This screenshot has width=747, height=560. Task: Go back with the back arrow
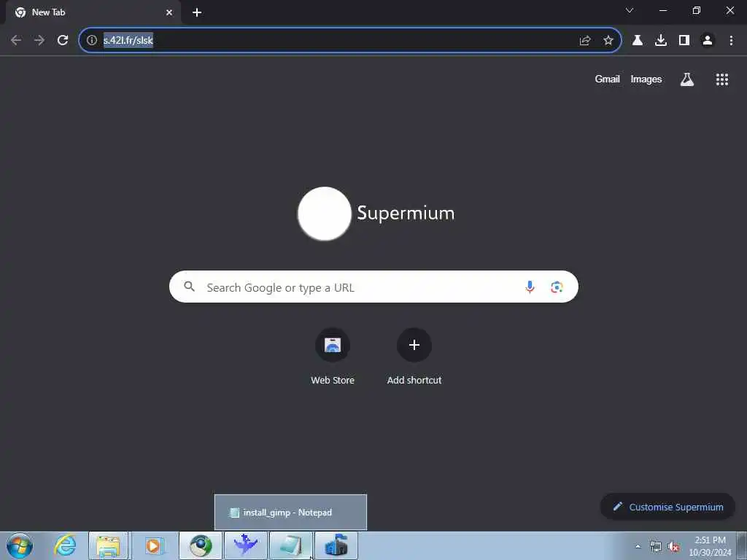point(16,40)
